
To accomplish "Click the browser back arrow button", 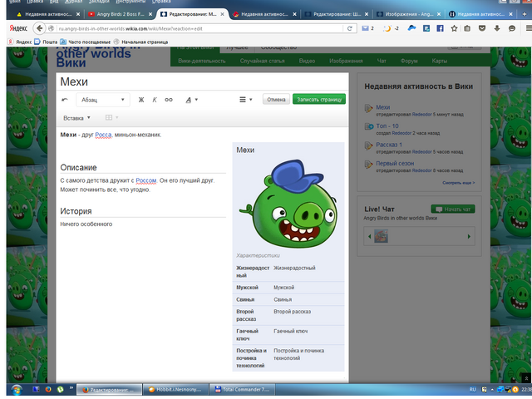I will pos(39,28).
